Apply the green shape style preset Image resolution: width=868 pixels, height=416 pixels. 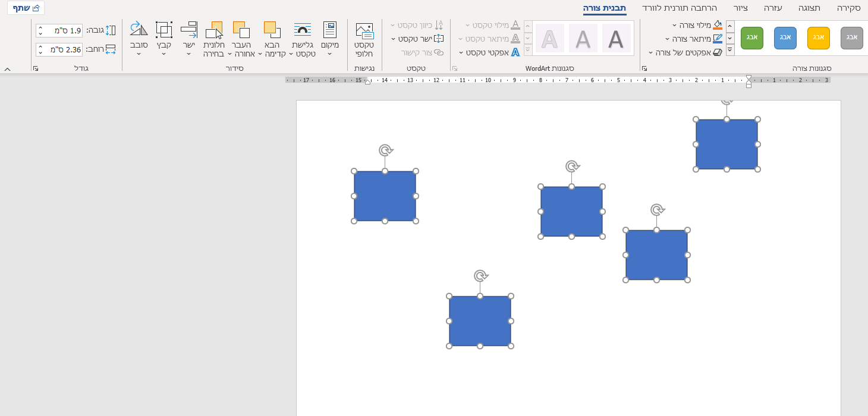tap(752, 38)
